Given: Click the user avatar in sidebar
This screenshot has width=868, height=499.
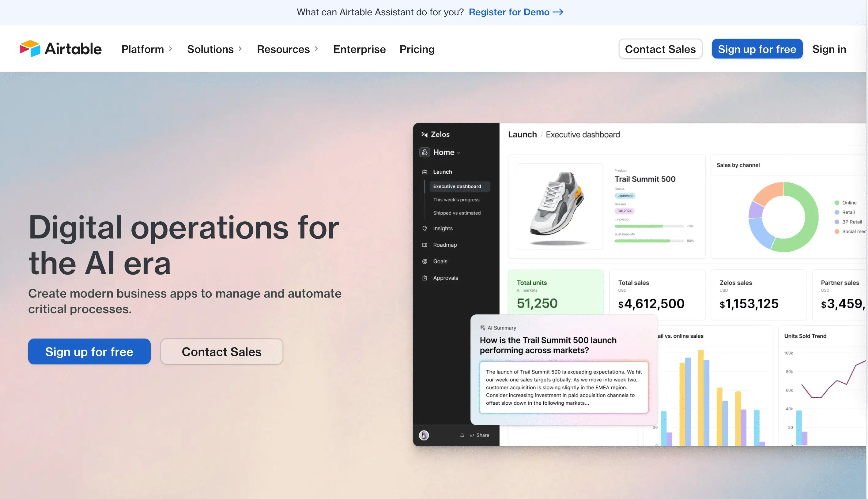Looking at the screenshot, I should tap(424, 435).
